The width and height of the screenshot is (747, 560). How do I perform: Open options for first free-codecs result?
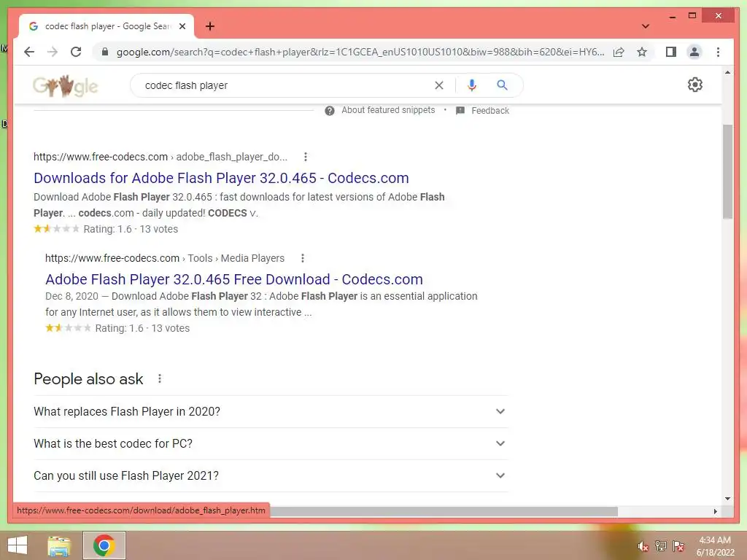tap(306, 157)
